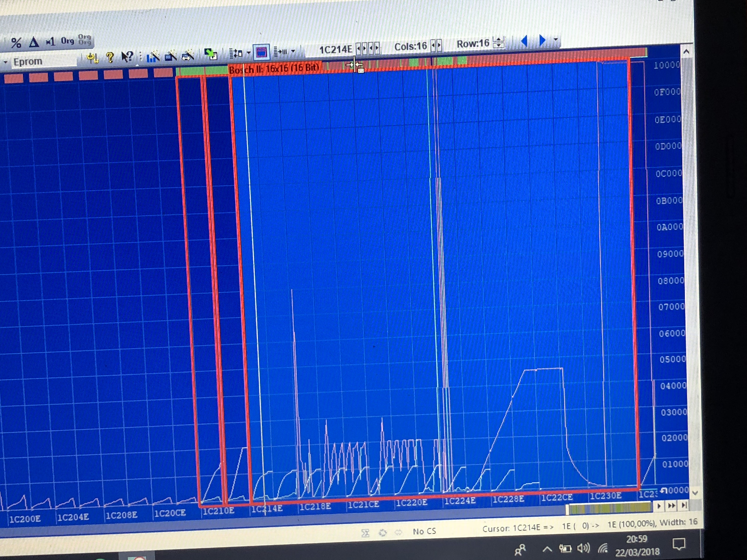Click last right arrow after 1C214E address
747x560 pixels.
click(377, 48)
